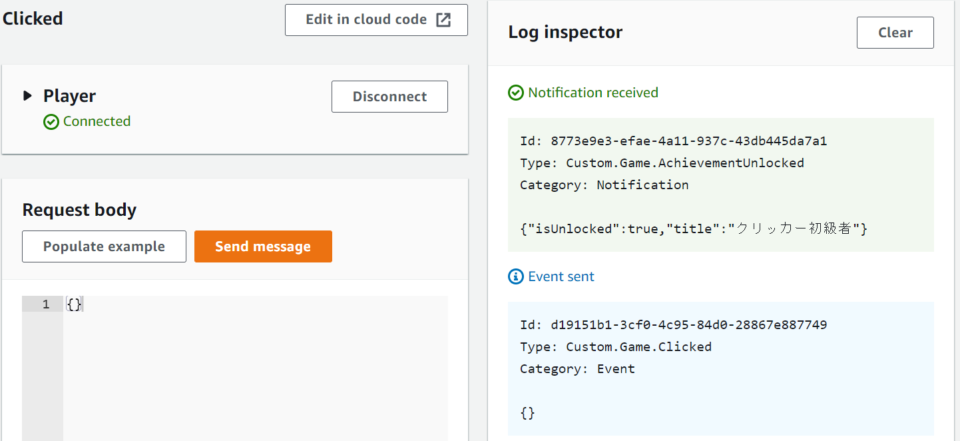Click inside the request body code editor

[x=250, y=360]
